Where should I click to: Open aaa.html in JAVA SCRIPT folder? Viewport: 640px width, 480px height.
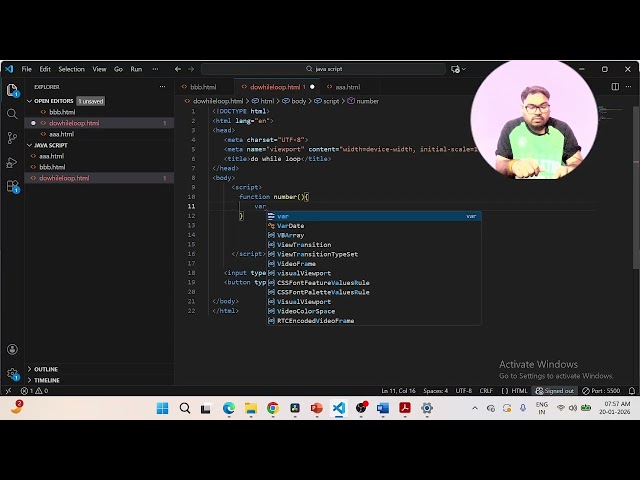tap(99, 156)
